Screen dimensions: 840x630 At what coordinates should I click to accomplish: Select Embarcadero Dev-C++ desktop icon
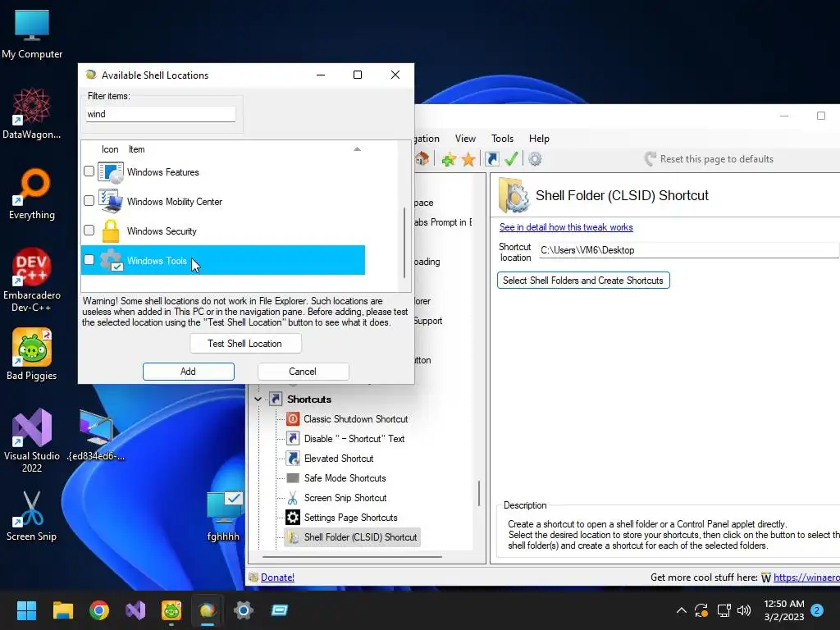(x=32, y=279)
